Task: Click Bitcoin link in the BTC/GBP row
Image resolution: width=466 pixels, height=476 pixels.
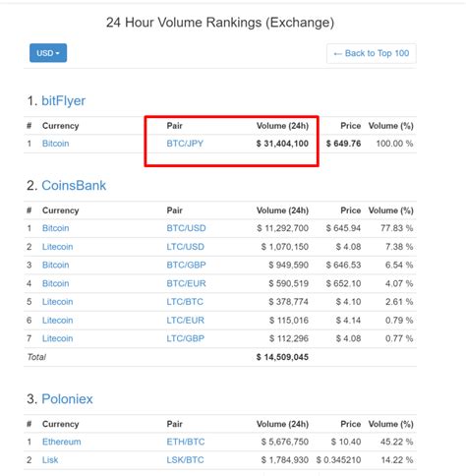Action: pos(55,265)
